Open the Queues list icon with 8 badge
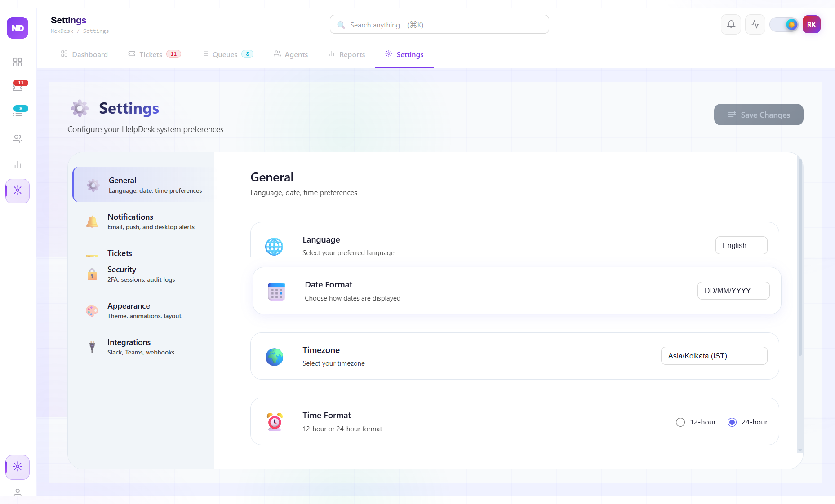This screenshot has height=504, width=835. [x=18, y=112]
